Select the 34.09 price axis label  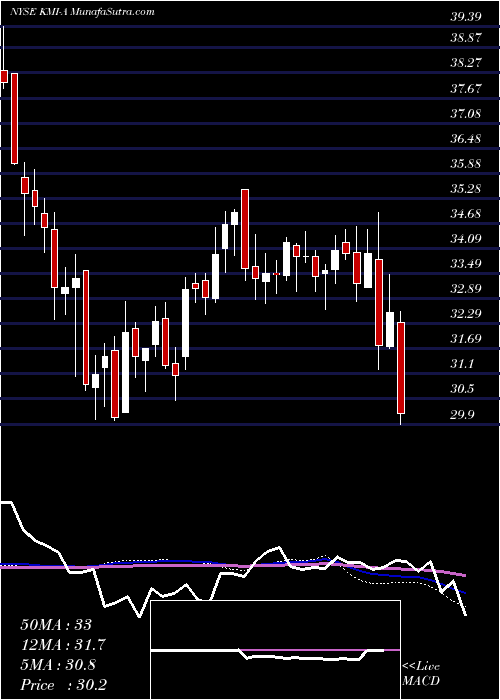tap(466, 238)
